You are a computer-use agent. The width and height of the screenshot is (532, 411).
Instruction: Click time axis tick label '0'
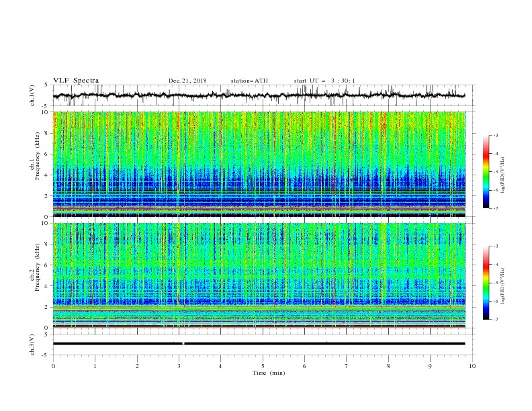click(53, 366)
